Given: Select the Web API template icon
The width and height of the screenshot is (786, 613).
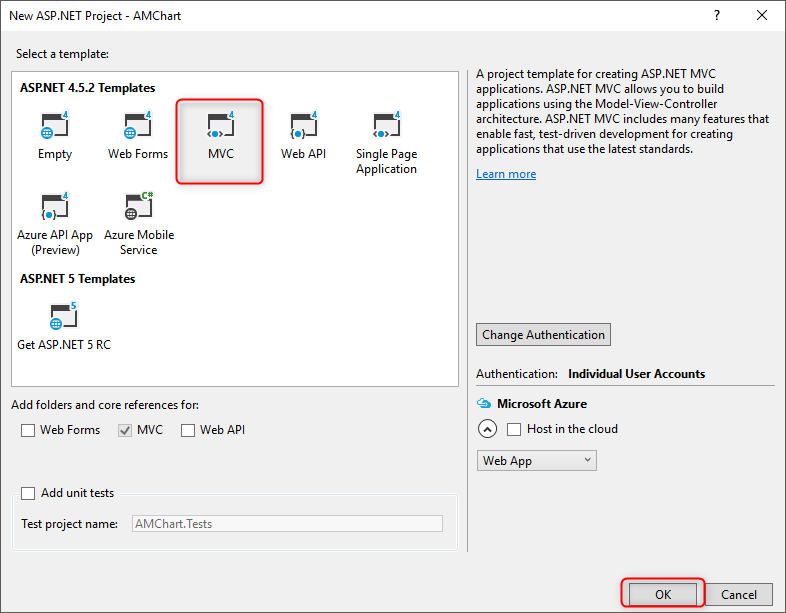Looking at the screenshot, I should pyautogui.click(x=303, y=125).
